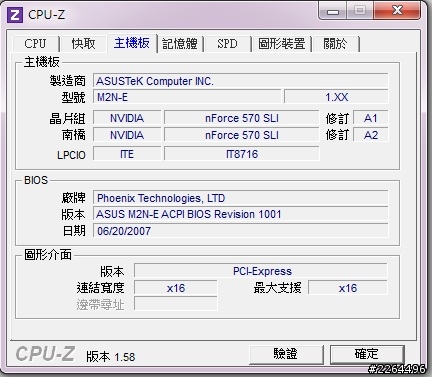Click the 連結寬度 x16 value
The height and width of the screenshot is (377, 432).
(176, 288)
